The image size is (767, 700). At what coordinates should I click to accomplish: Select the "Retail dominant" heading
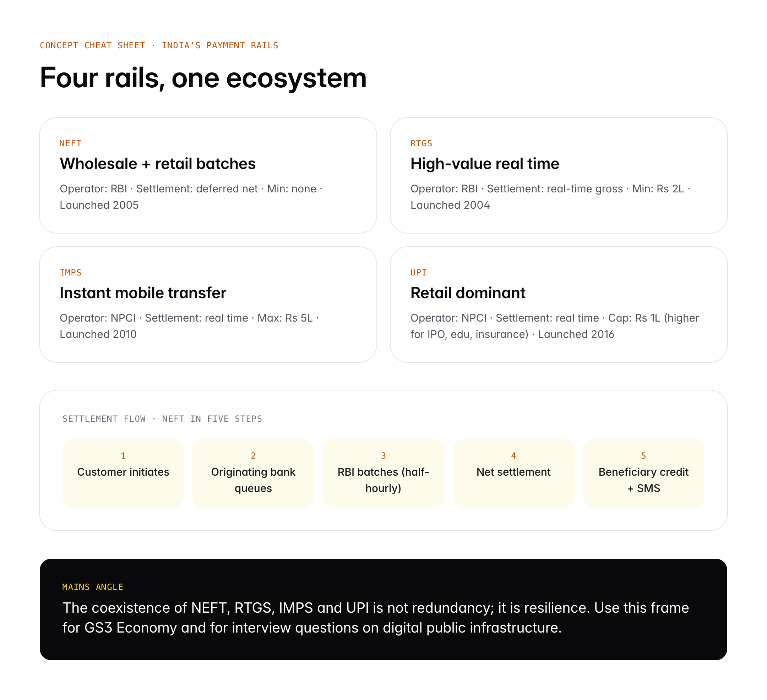point(468,293)
